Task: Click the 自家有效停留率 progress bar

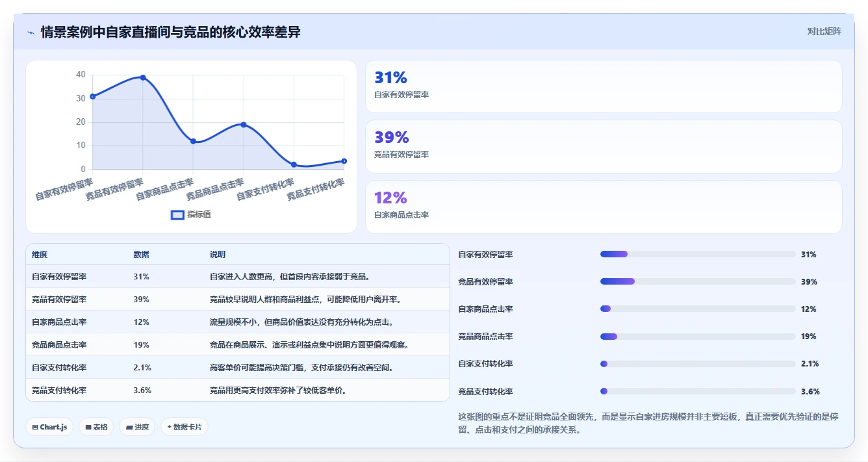Action: [x=698, y=254]
